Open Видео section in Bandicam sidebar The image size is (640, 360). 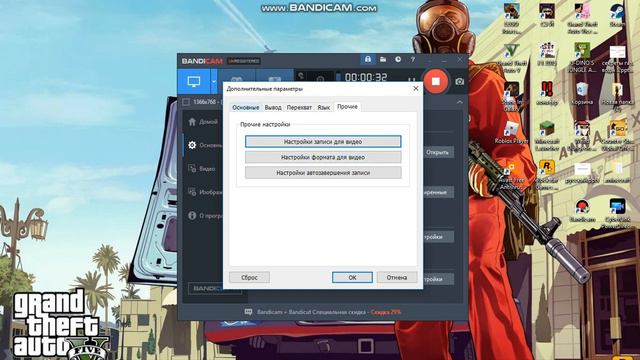pyautogui.click(x=202, y=169)
